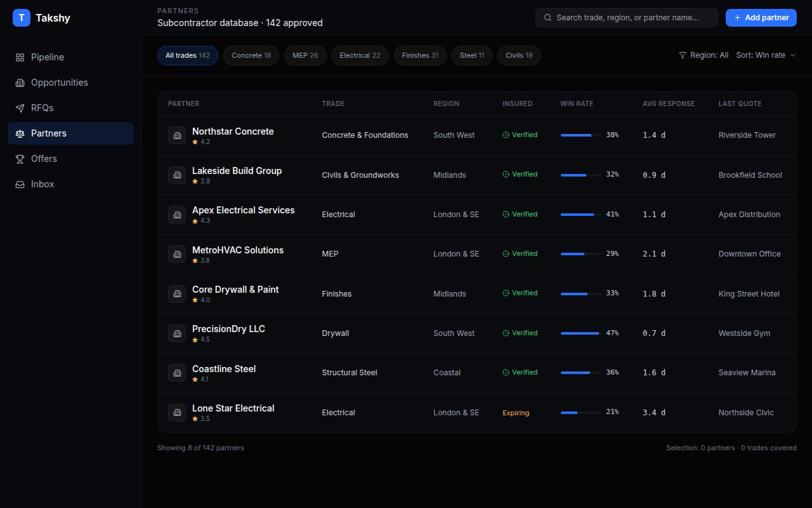
Task: Click the Northstar Concrete building icon
Action: pyautogui.click(x=177, y=135)
